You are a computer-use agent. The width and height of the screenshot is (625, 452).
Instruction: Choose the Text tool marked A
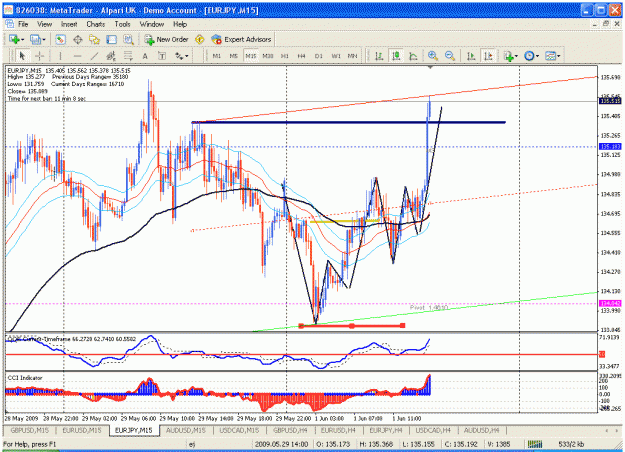[145, 56]
